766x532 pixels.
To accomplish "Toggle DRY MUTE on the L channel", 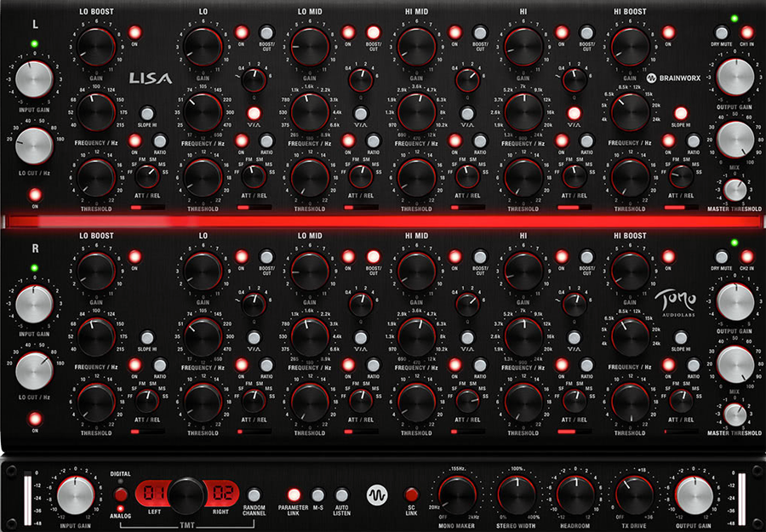I will pyautogui.click(x=722, y=32).
